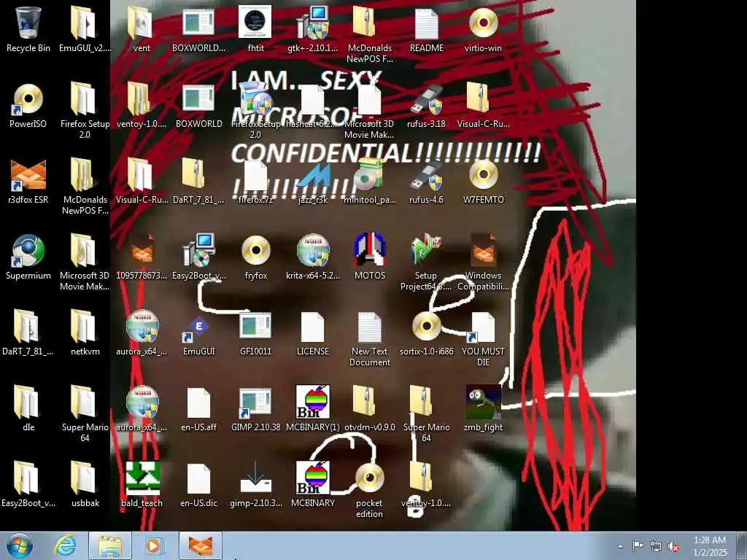The width and height of the screenshot is (747, 560).
Task: Launch Internet Explorer from the taskbar
Action: (x=64, y=545)
